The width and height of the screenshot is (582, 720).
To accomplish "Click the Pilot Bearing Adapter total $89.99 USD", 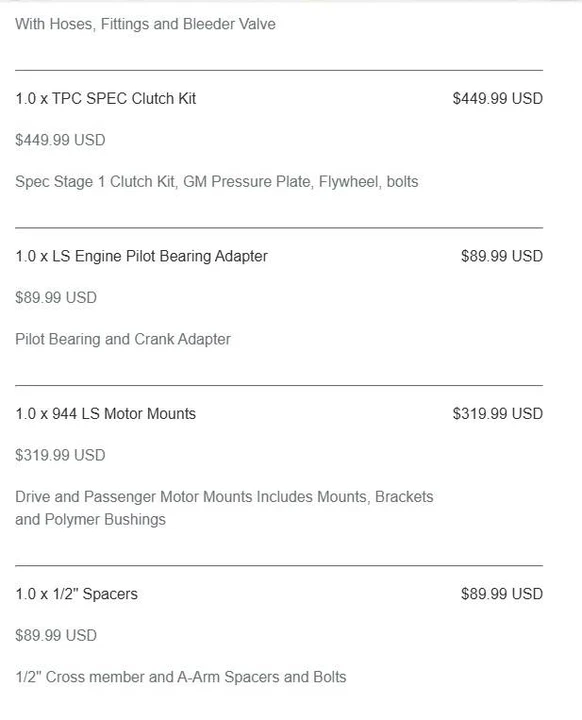I will (502, 256).
